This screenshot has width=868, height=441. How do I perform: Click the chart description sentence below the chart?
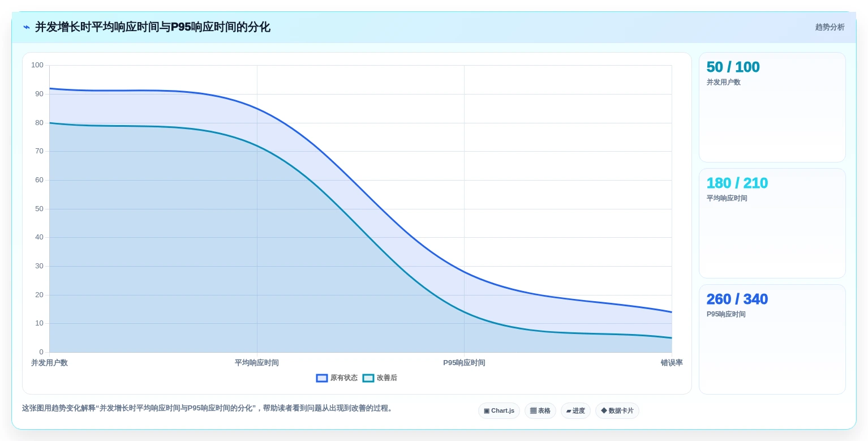click(x=208, y=408)
